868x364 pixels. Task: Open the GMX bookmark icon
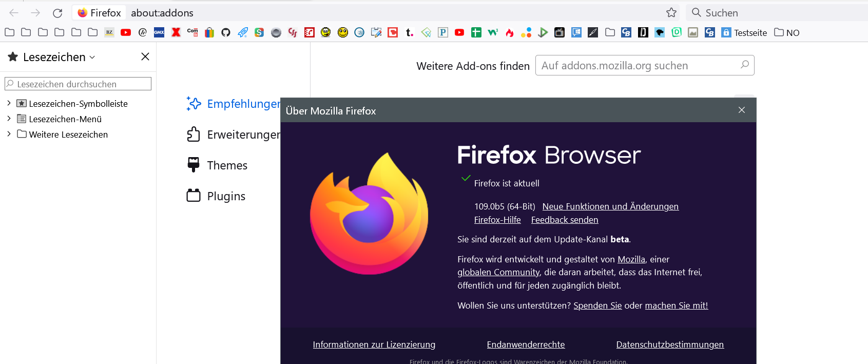(159, 32)
